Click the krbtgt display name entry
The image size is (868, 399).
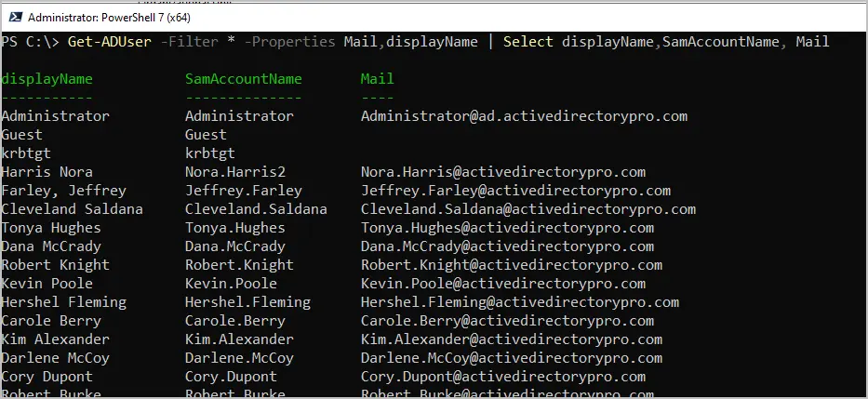click(26, 153)
